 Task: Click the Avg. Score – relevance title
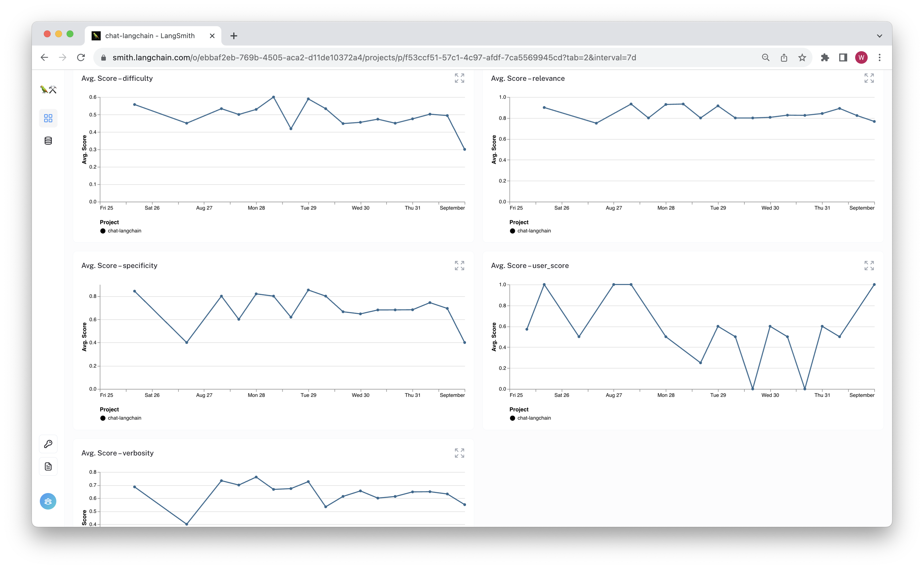point(528,78)
